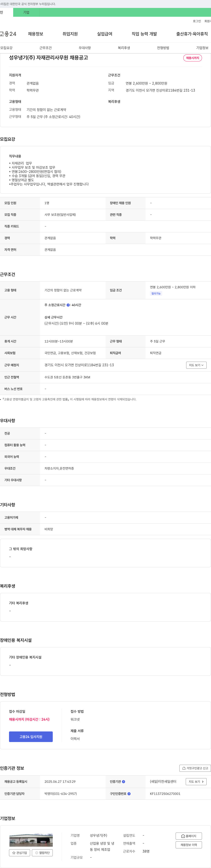
Task: Show help icon next to 인증기관
Action: (x=124, y=781)
